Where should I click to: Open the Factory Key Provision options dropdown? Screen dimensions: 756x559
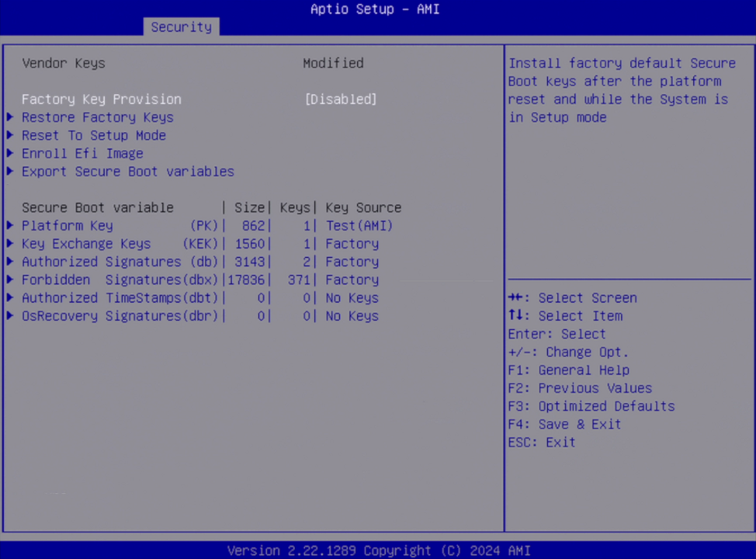(341, 99)
